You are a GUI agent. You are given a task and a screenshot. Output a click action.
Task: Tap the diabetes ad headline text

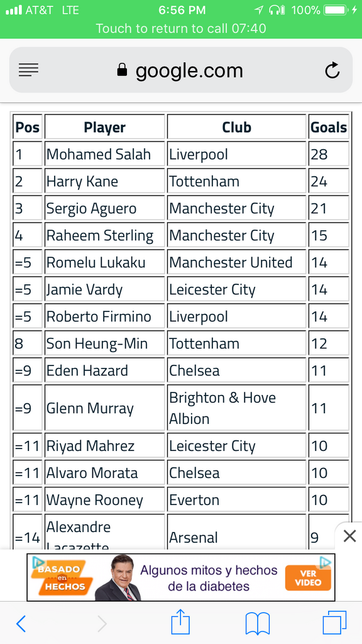tap(209, 578)
